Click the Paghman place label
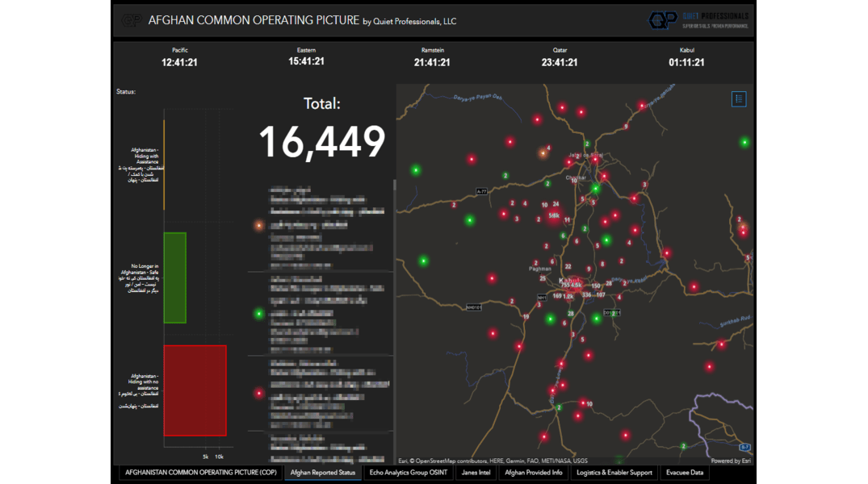Viewport: 868px width, 484px height. click(539, 269)
